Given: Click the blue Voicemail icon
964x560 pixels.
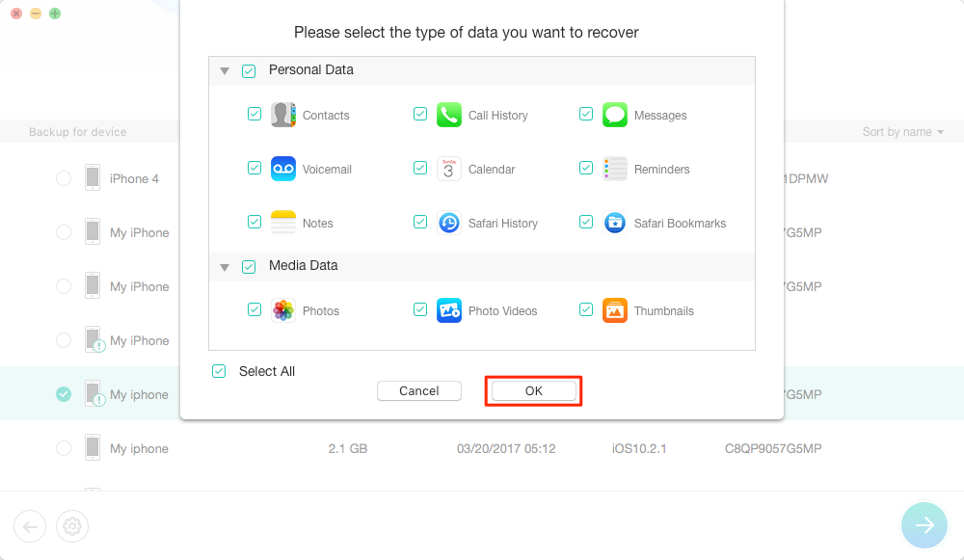Looking at the screenshot, I should point(283,169).
